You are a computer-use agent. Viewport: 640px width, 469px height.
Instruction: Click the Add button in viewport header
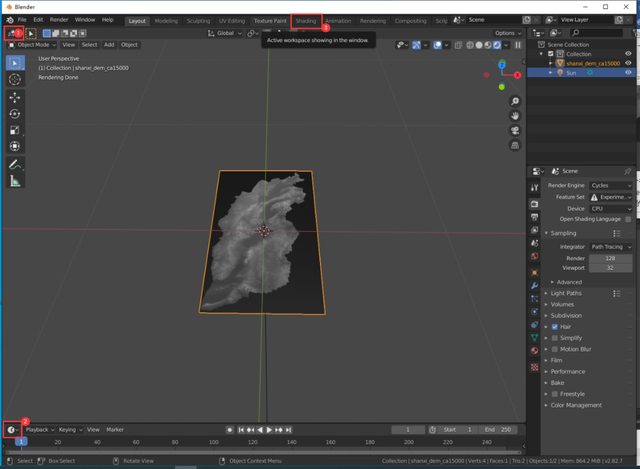[x=109, y=45]
